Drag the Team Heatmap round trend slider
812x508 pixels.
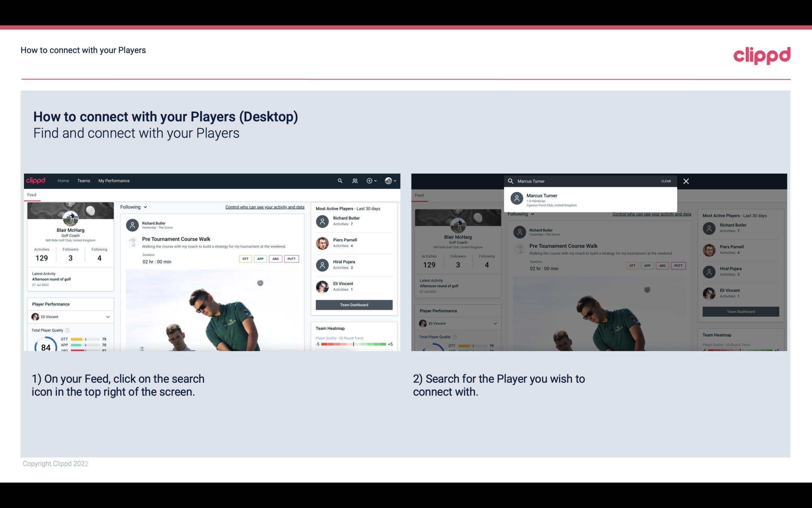tap(354, 345)
